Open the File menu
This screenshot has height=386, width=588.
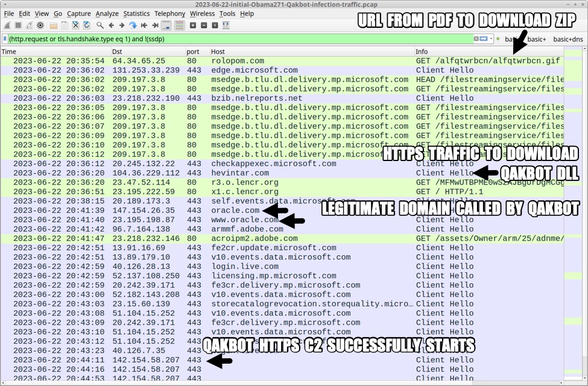(x=9, y=13)
